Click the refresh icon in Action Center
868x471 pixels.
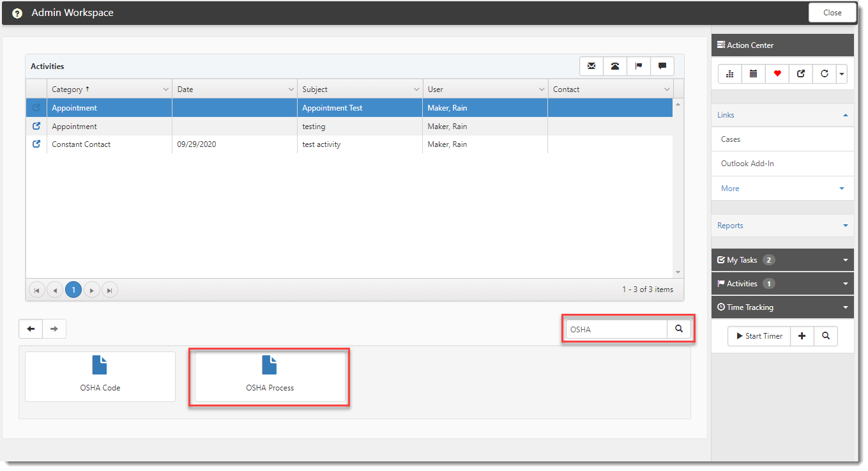coord(824,74)
